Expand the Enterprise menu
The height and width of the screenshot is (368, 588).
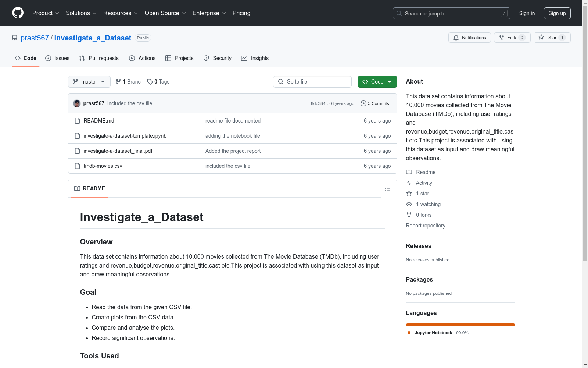[209, 13]
